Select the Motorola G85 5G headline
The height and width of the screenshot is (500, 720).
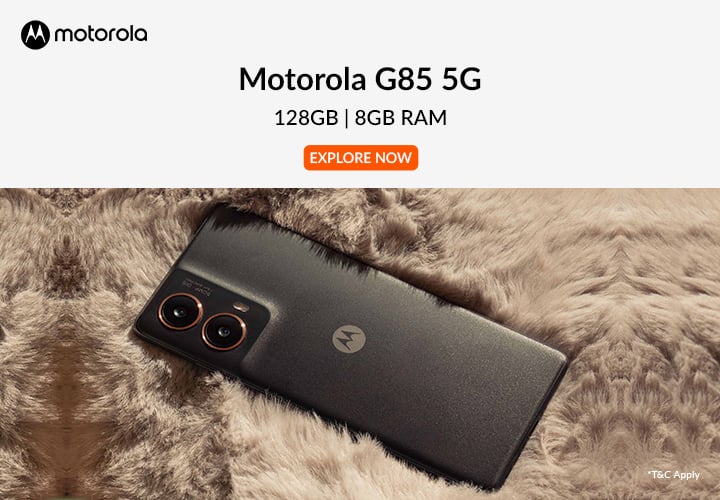pos(360,79)
